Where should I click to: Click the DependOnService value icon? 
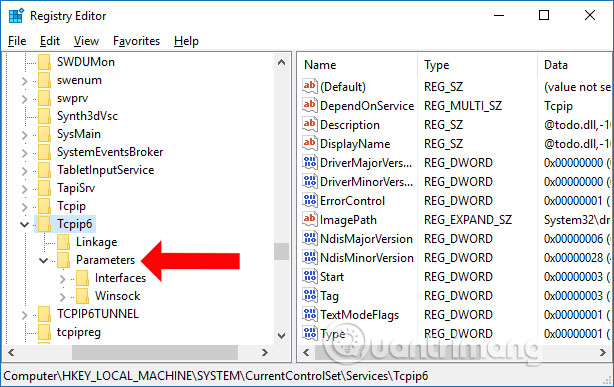pos(309,105)
